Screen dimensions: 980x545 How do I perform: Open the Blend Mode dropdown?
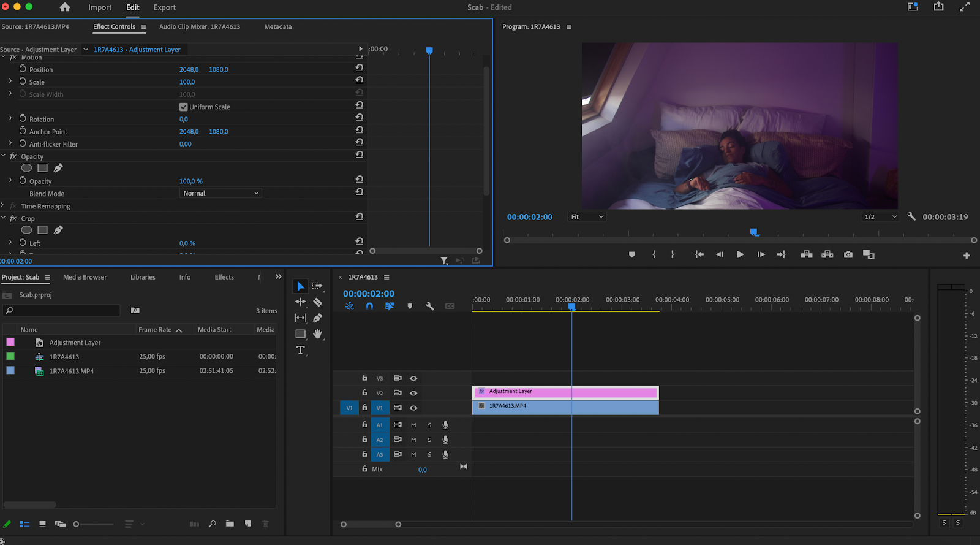[x=221, y=193]
